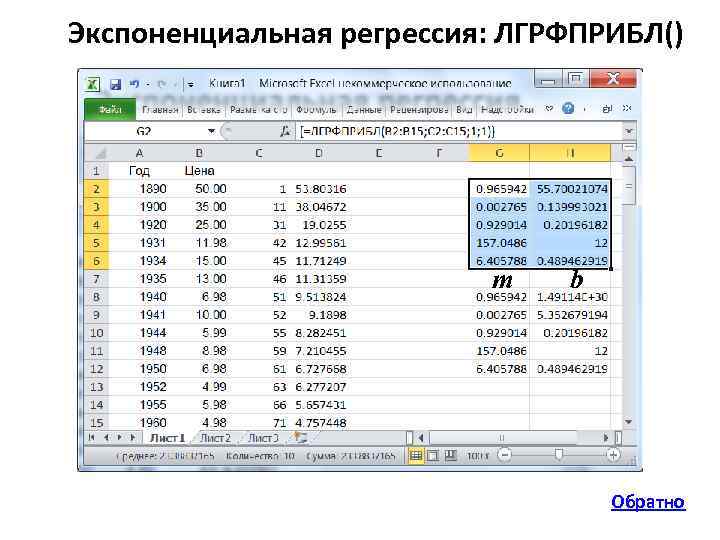Image resolution: width=720 pixels, height=540 pixels.
Task: Click the Select All corner triangle
Action: (x=97, y=153)
